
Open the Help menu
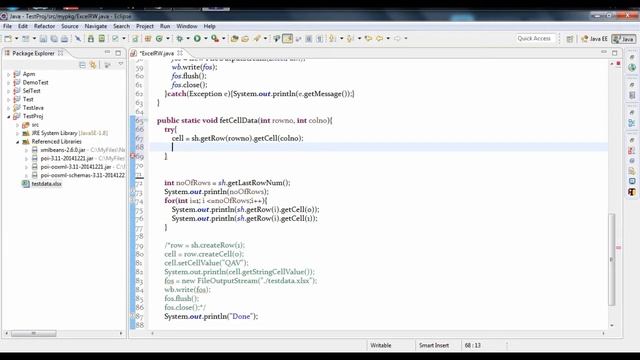coord(209,26)
